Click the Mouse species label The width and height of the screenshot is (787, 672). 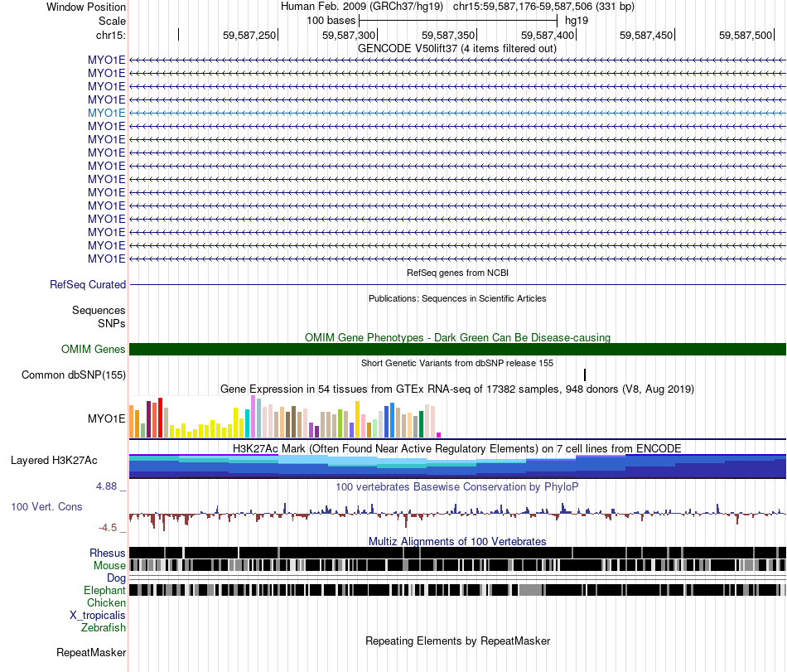pyautogui.click(x=109, y=566)
